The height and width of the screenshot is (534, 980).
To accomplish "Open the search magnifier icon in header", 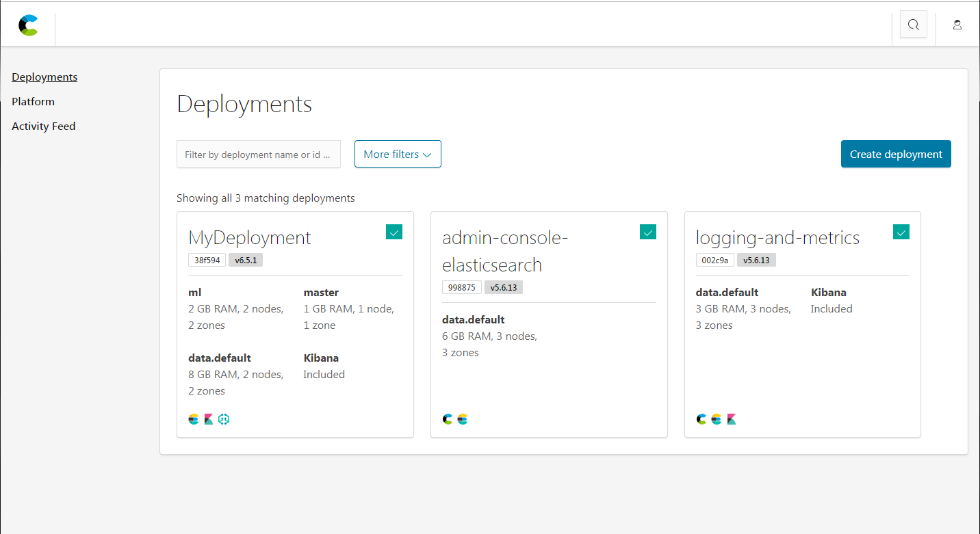I will [913, 25].
